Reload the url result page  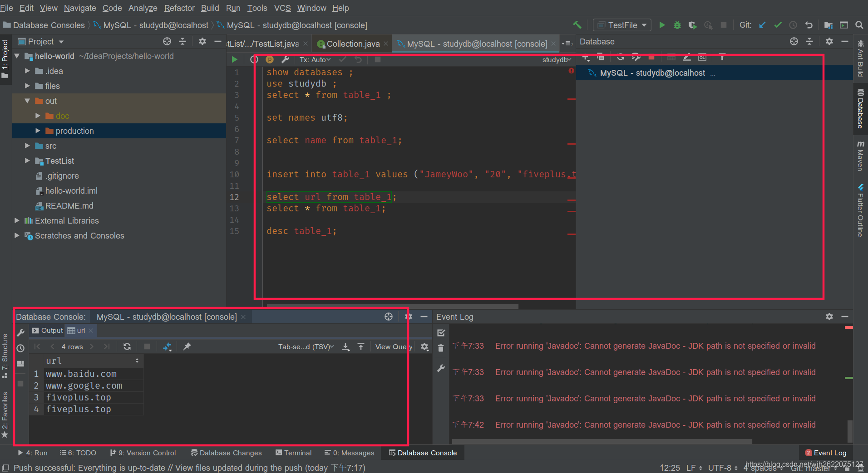[127, 346]
